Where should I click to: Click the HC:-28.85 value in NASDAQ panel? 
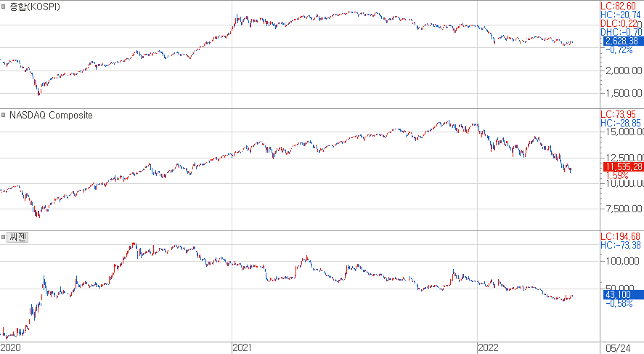click(x=620, y=123)
